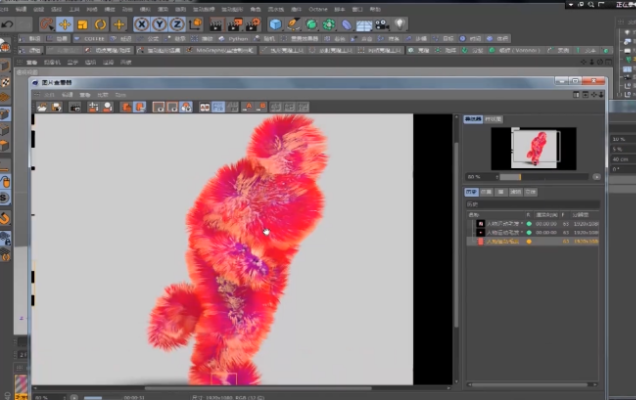Switch to the Histogram tab beside Navigator
Screen dimensions: 636x400
493,118
